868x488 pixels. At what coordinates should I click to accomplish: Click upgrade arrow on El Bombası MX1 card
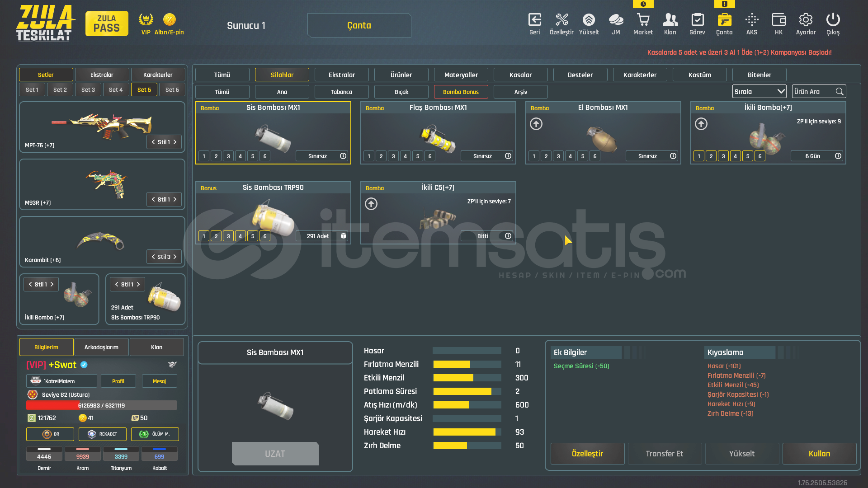click(x=536, y=124)
